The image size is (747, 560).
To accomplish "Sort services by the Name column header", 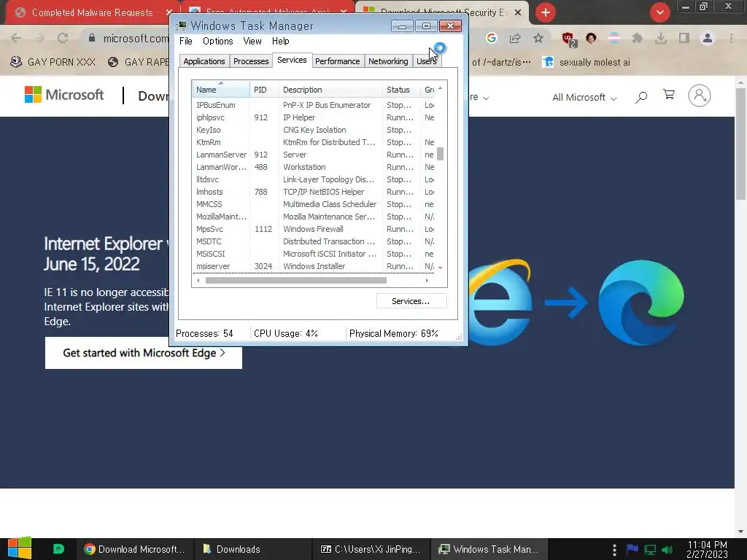I will point(221,90).
